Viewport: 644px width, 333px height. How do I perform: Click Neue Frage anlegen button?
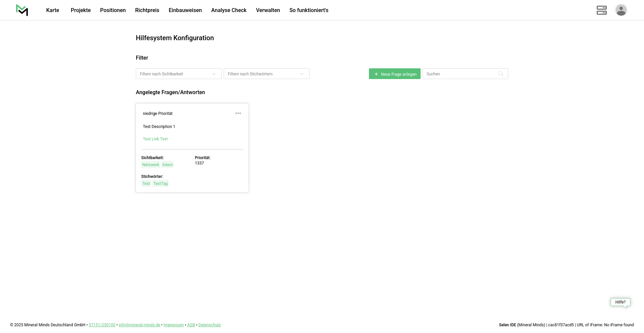coord(394,74)
